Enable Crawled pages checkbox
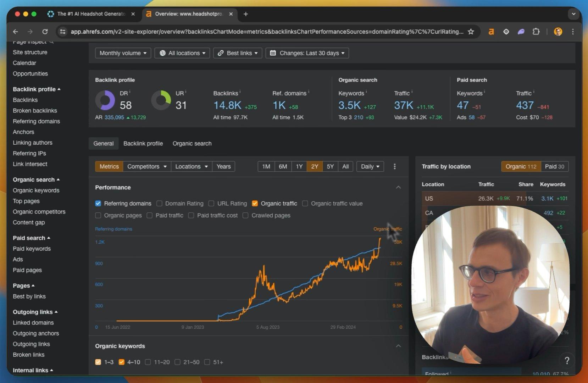The image size is (588, 383). click(245, 215)
